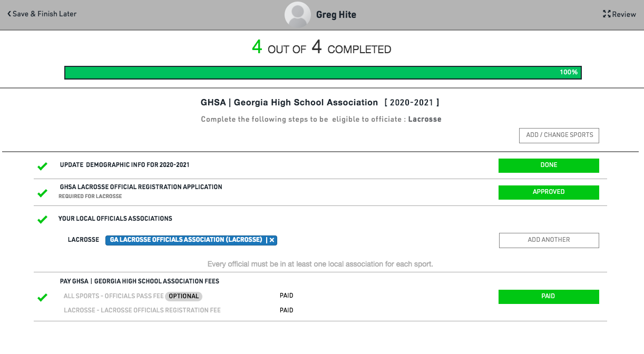Click PAID status for Lacrosse Registration Fee
The height and width of the screenshot is (354, 644).
[x=287, y=310]
